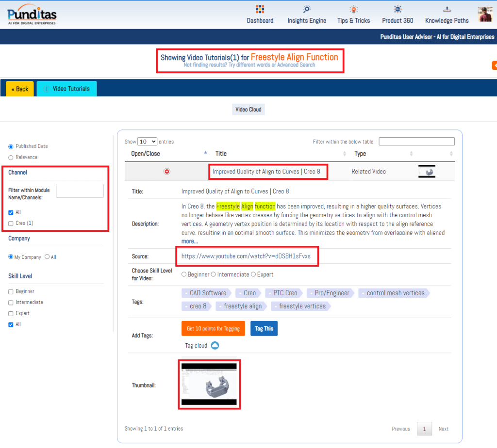The height and width of the screenshot is (448, 497).
Task: Open the YouTube source link
Action: click(246, 256)
